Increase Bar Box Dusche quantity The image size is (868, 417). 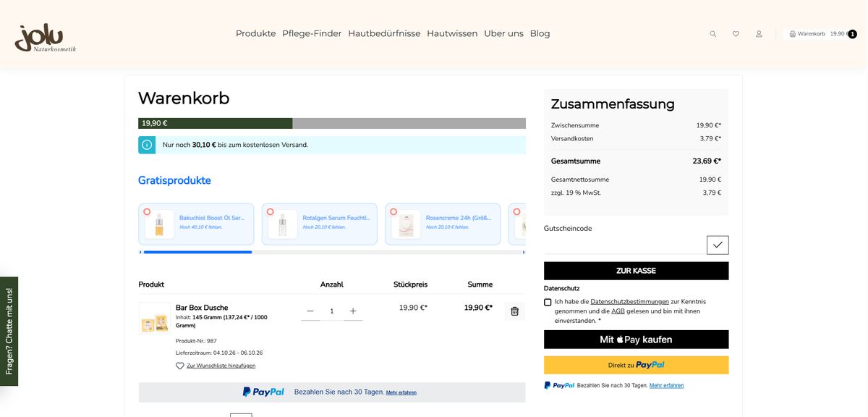tap(353, 311)
